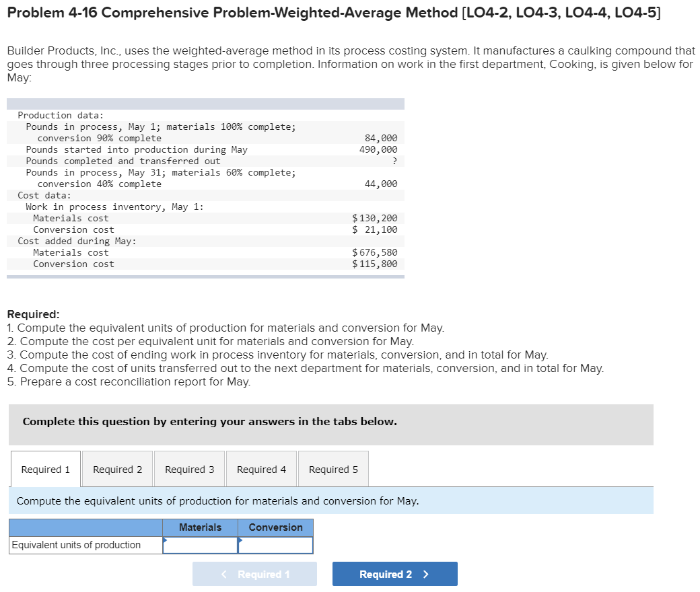
Task: Click the blue marker in Materials input cell
Action: point(166,541)
